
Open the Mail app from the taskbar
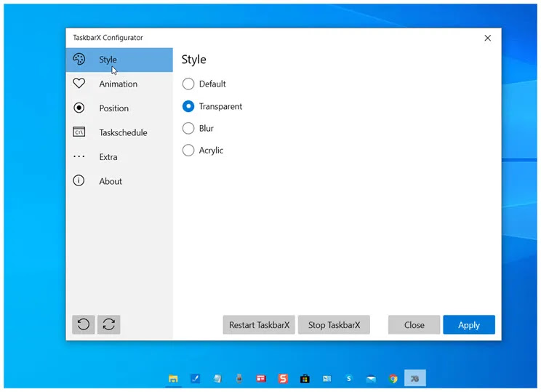(371, 379)
